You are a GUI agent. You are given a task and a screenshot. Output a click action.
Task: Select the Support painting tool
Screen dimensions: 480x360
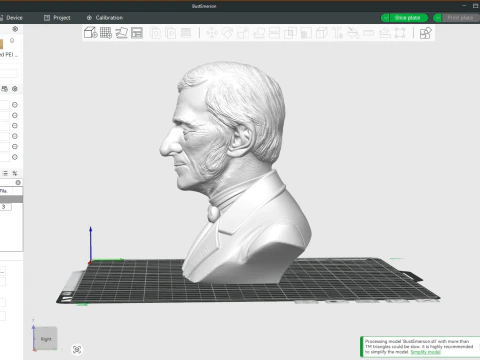pyautogui.click(x=306, y=33)
